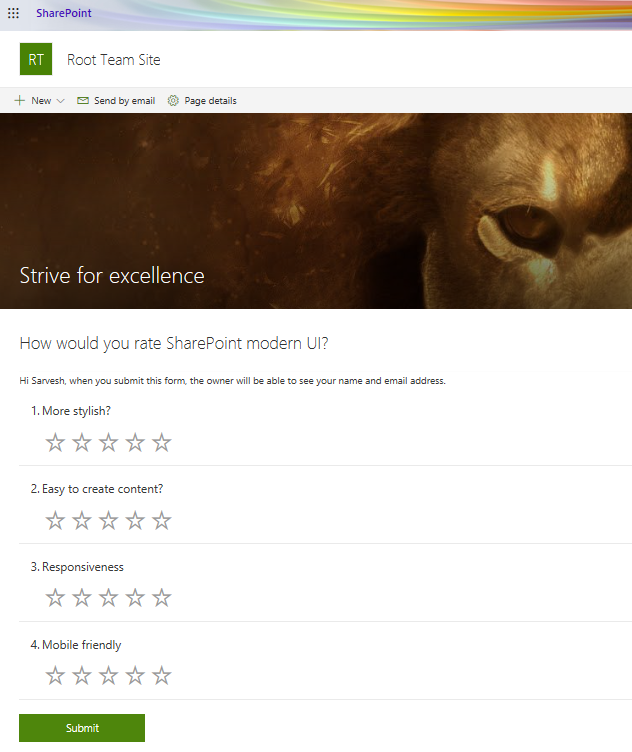Click the question label 2. Easy to create content?
This screenshot has width=632, height=752.
[97, 489]
